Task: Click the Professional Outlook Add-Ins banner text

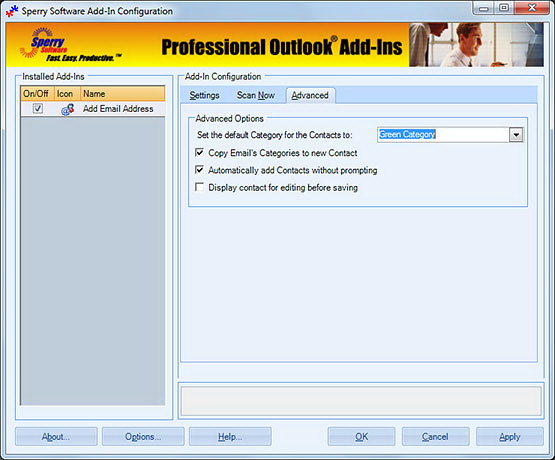Action: (282, 47)
